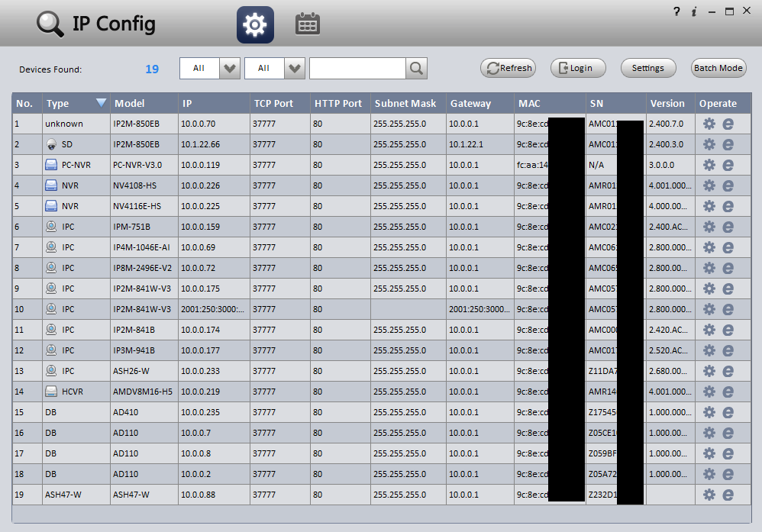The image size is (762, 532).
Task: Open web page icon for IP4M-1046E-AI
Action: (x=728, y=248)
